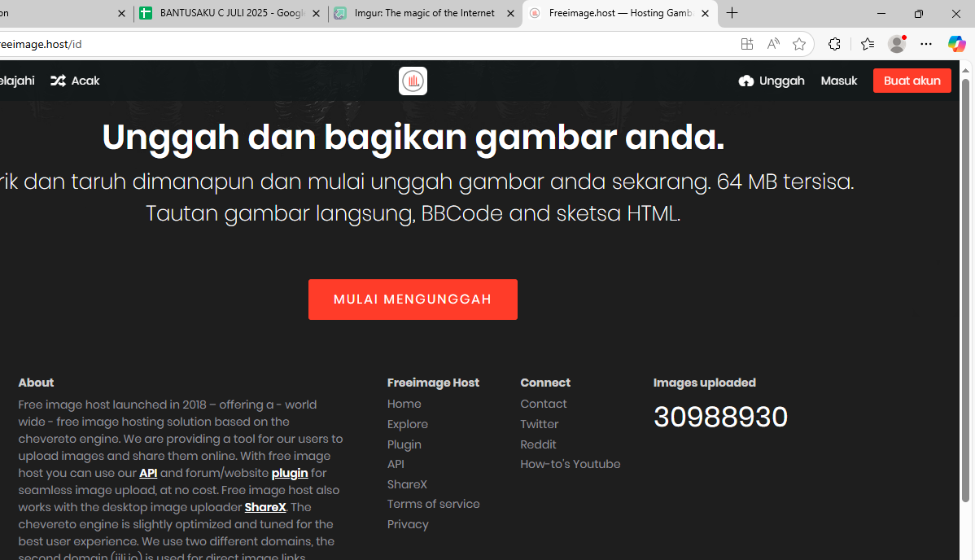Open the Terms of service link
This screenshot has height=560, width=975.
434,504
